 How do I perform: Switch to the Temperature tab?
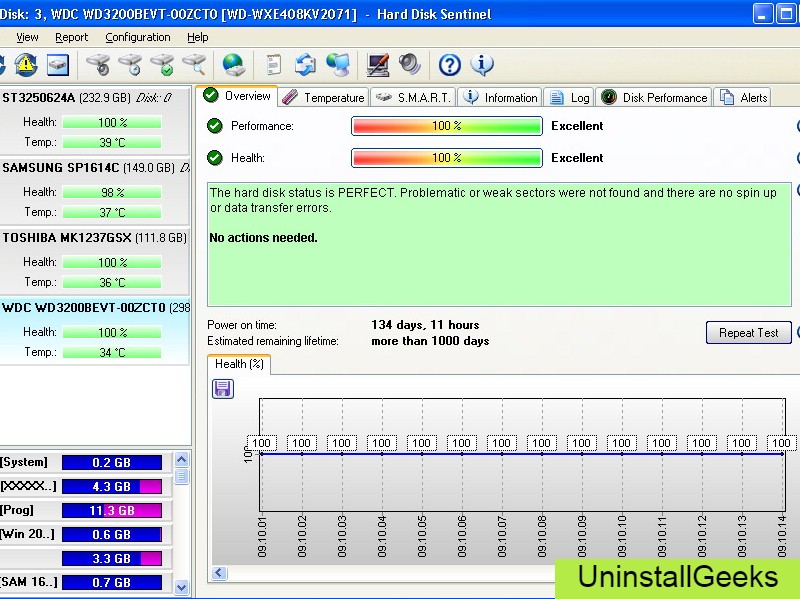point(323,97)
